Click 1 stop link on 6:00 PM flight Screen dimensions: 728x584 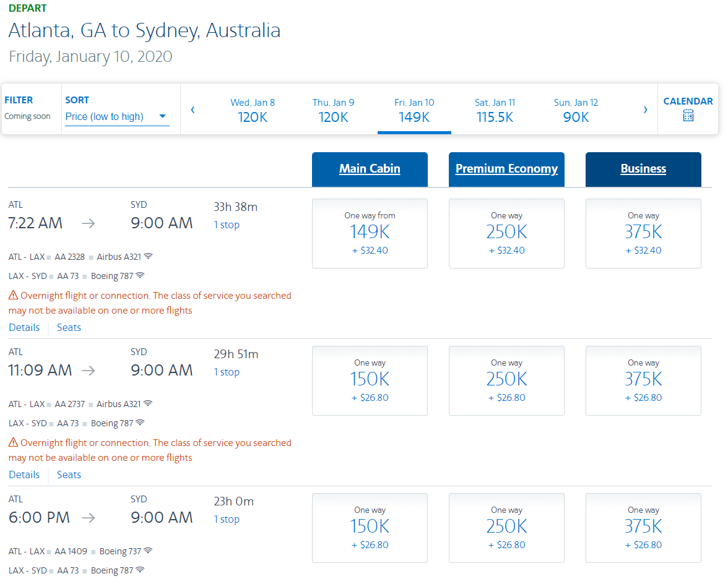(x=227, y=520)
